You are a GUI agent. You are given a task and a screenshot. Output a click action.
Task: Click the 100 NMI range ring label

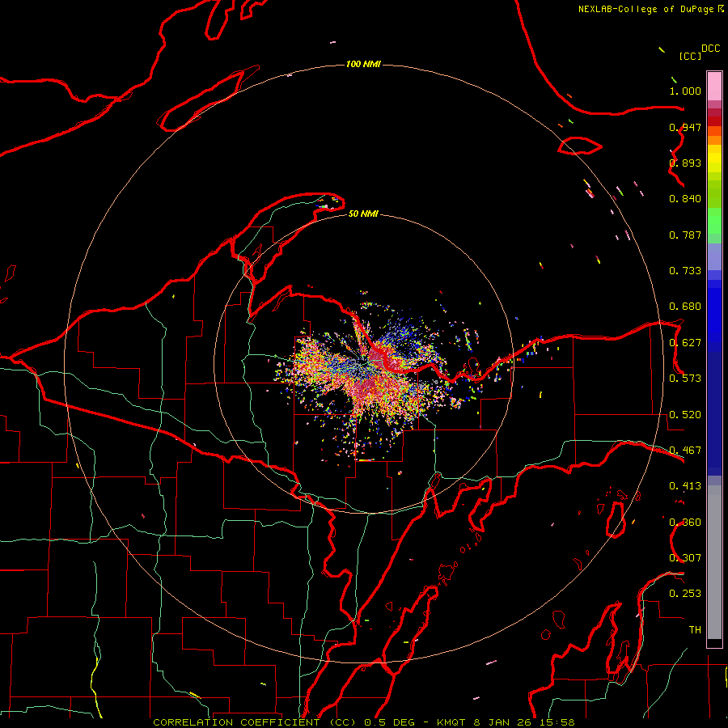point(363,64)
